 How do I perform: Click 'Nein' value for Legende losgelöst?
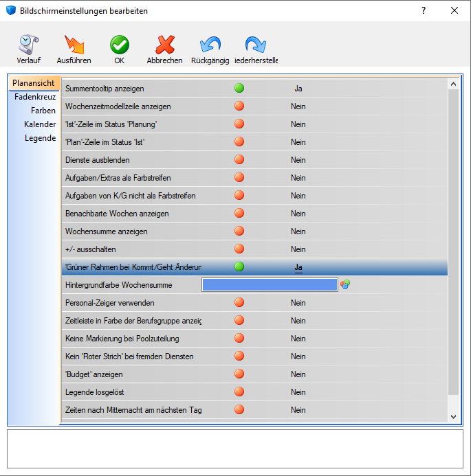[298, 392]
